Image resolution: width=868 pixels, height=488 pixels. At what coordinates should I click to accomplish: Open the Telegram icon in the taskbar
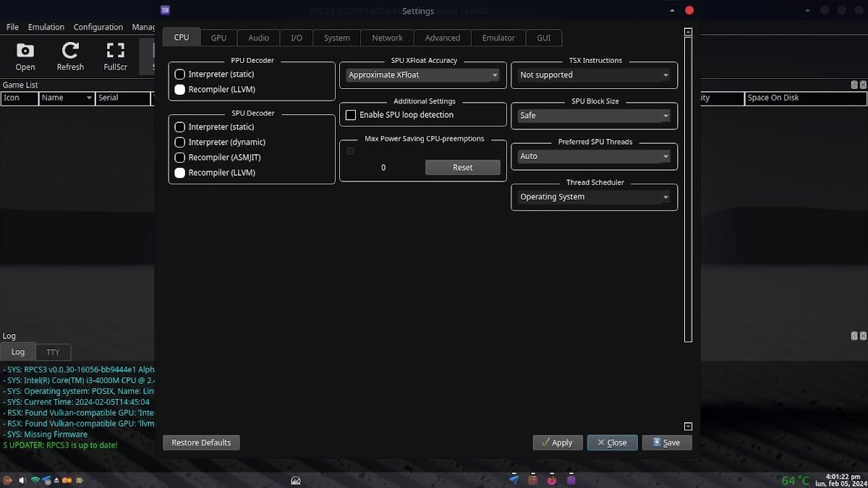(514, 479)
